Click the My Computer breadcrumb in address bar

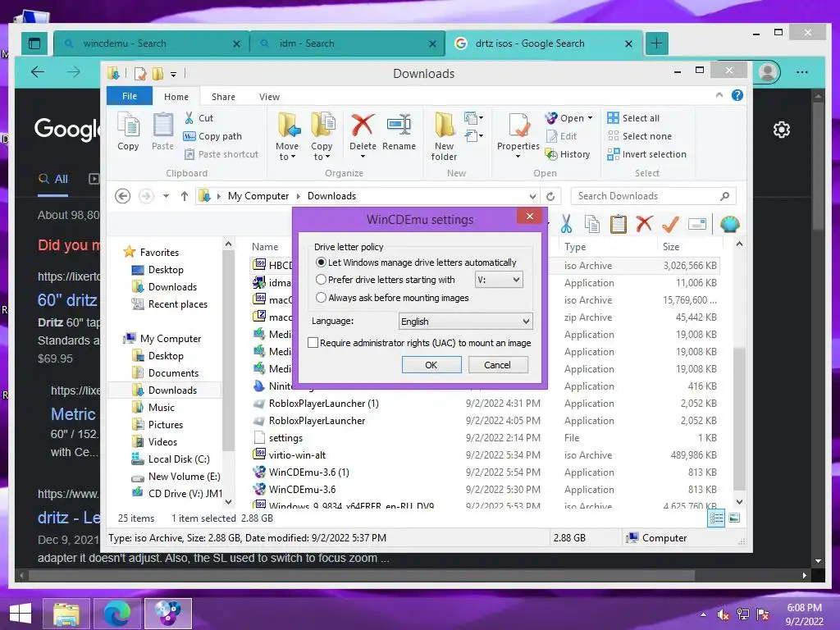[258, 196]
